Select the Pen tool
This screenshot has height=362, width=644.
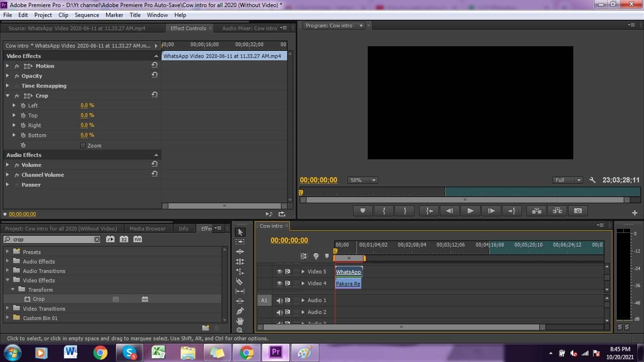tap(240, 311)
